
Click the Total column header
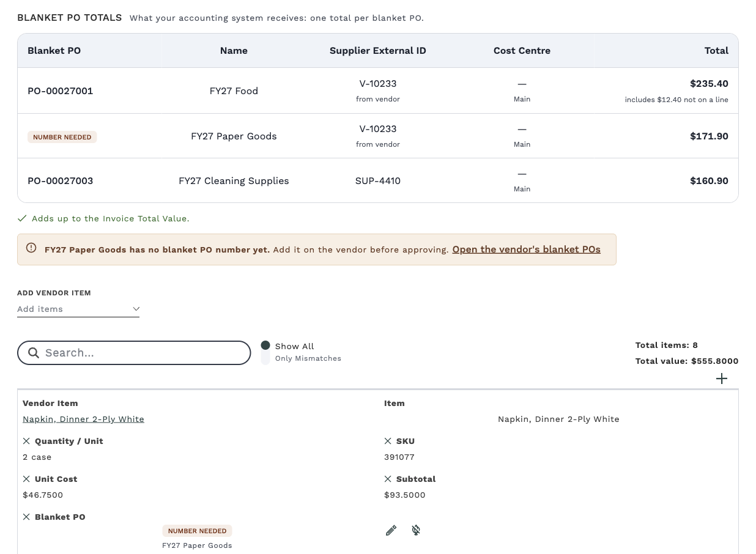coord(716,51)
